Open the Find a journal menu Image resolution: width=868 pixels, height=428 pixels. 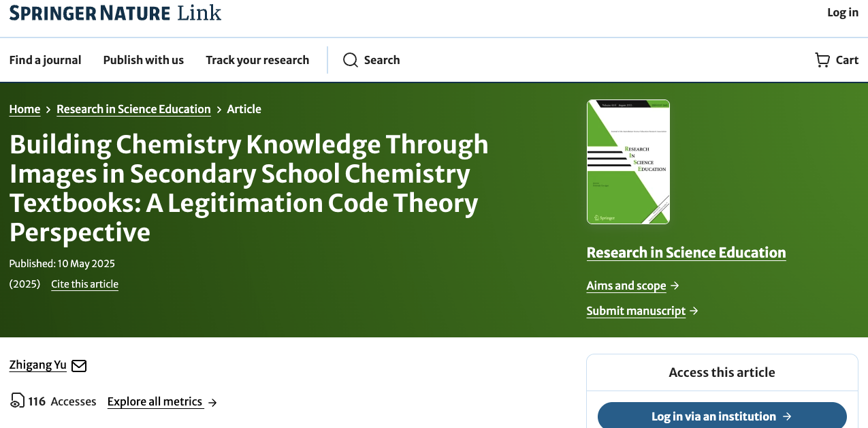point(45,60)
